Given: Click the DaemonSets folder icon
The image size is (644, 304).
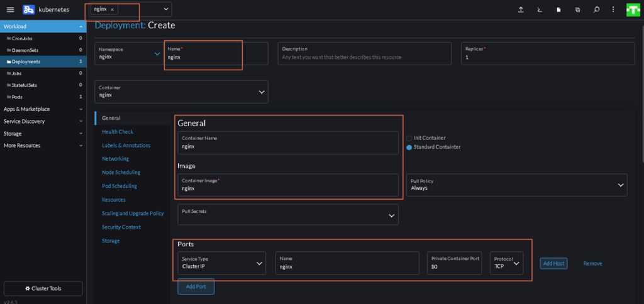Looking at the screenshot, I should pyautogui.click(x=9, y=50).
